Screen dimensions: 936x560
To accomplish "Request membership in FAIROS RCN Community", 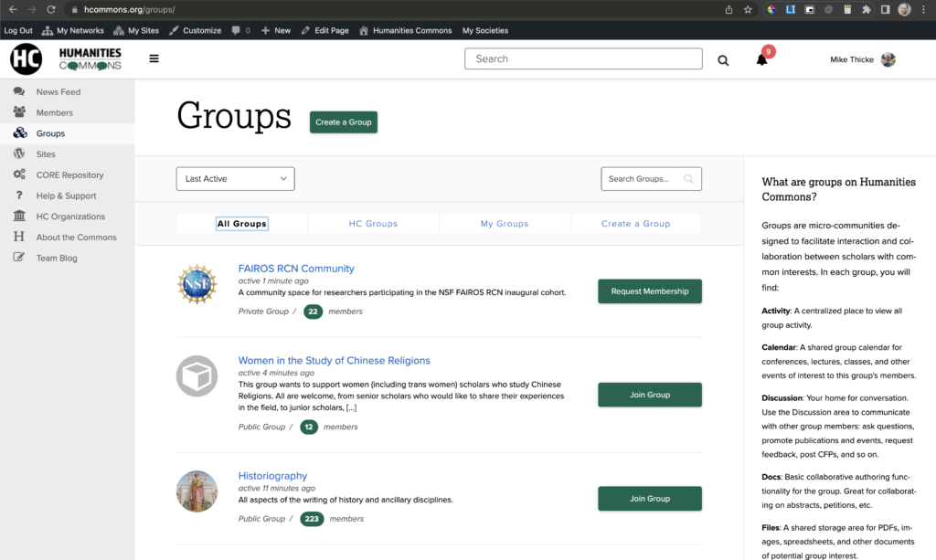I will [x=649, y=290].
